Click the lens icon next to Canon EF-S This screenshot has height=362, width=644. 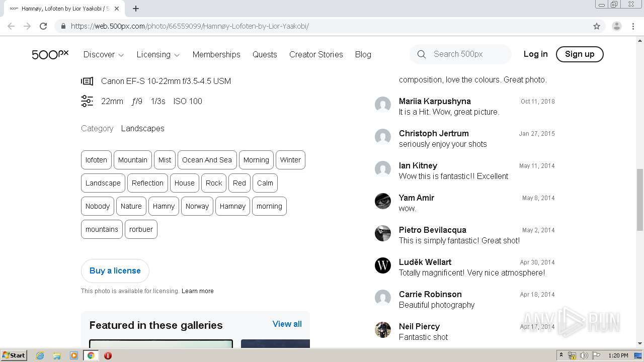pos(87,81)
